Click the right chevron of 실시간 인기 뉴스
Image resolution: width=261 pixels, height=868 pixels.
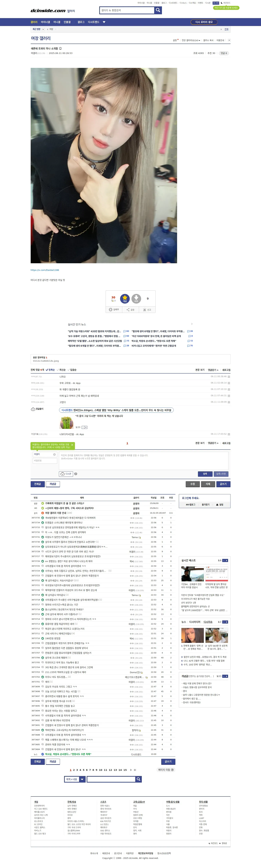click(x=192, y=324)
